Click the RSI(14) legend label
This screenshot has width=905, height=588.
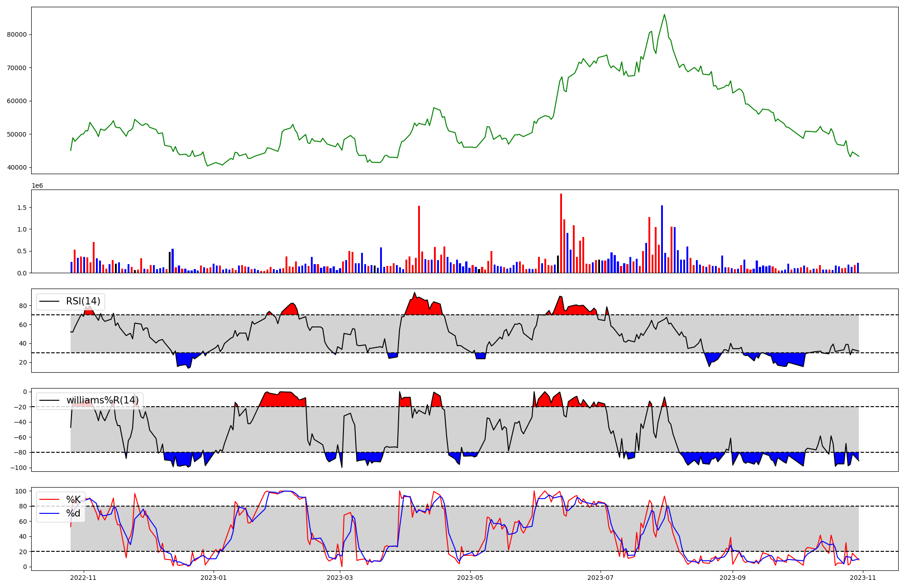83,301
